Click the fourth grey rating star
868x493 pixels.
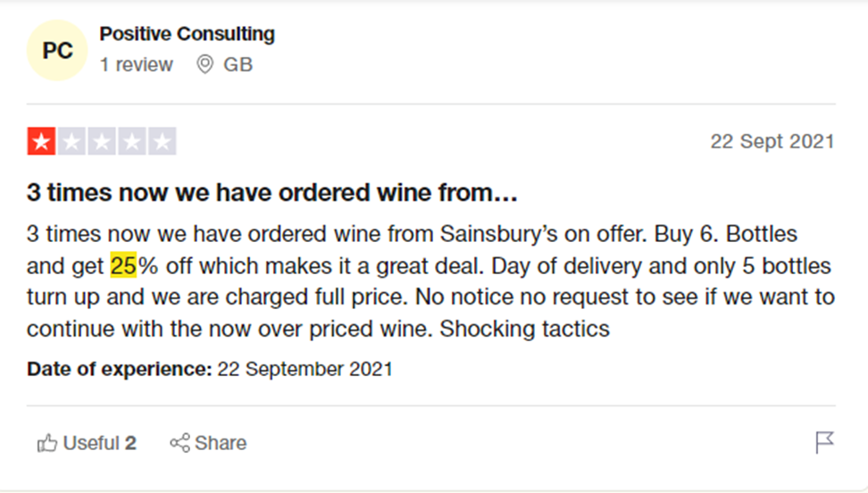coord(132,141)
